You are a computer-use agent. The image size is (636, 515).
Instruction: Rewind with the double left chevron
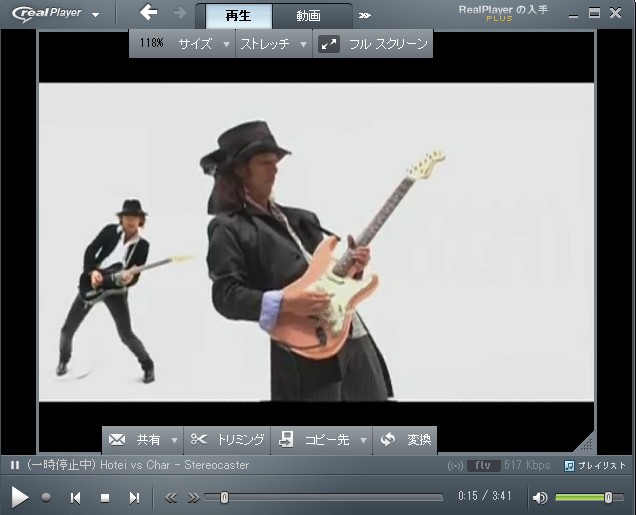click(x=171, y=498)
